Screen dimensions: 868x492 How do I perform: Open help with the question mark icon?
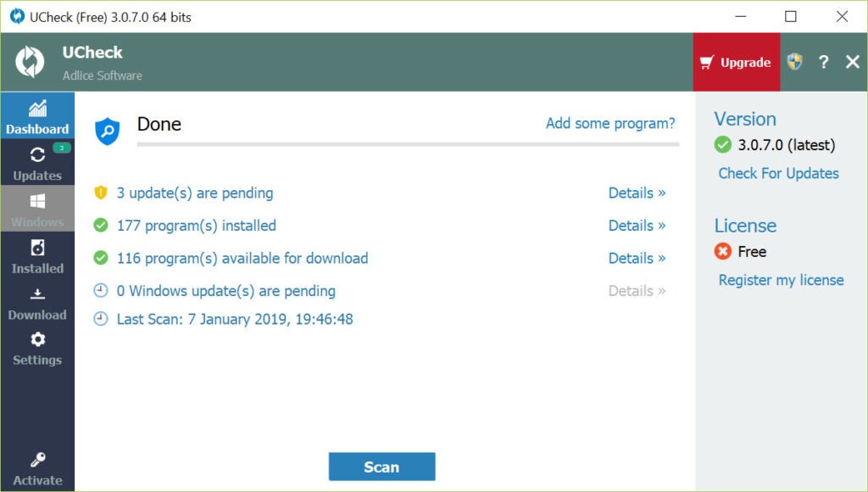coord(824,61)
